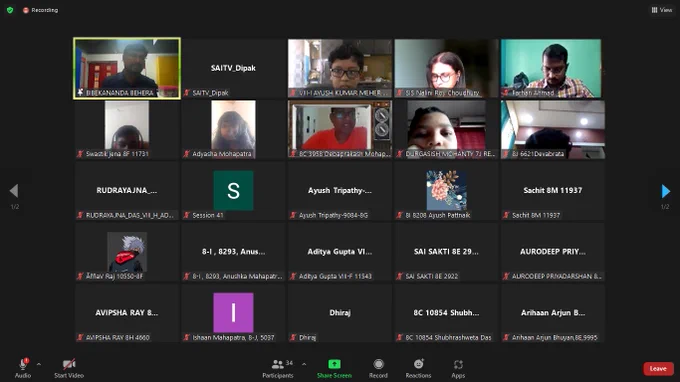Click the green S avatar of Session 41
The width and height of the screenshot is (680, 382).
tap(233, 190)
